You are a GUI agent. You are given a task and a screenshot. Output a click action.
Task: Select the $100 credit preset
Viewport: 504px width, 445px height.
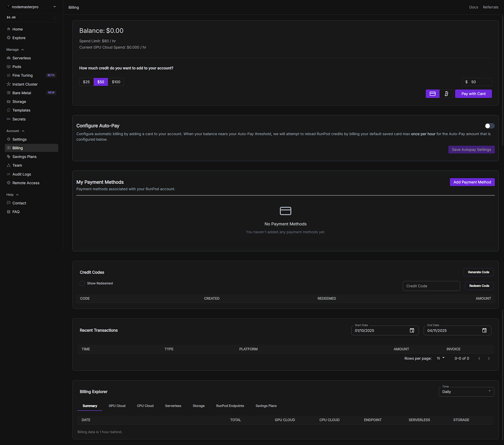[116, 82]
